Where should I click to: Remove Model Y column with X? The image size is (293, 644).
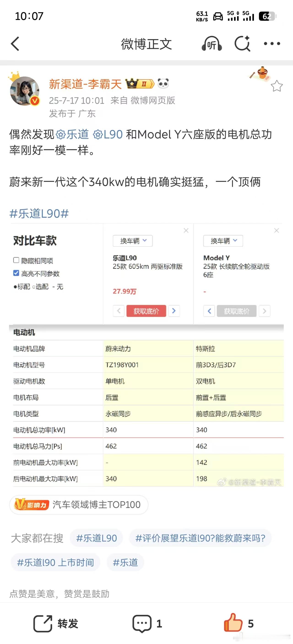tap(277, 231)
